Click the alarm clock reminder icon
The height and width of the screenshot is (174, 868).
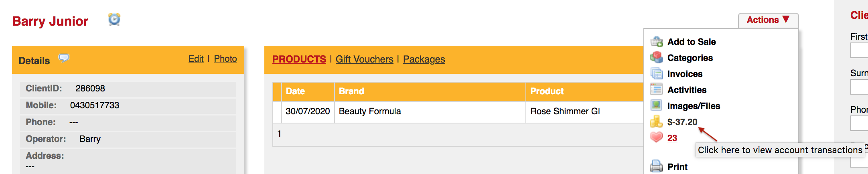click(114, 19)
